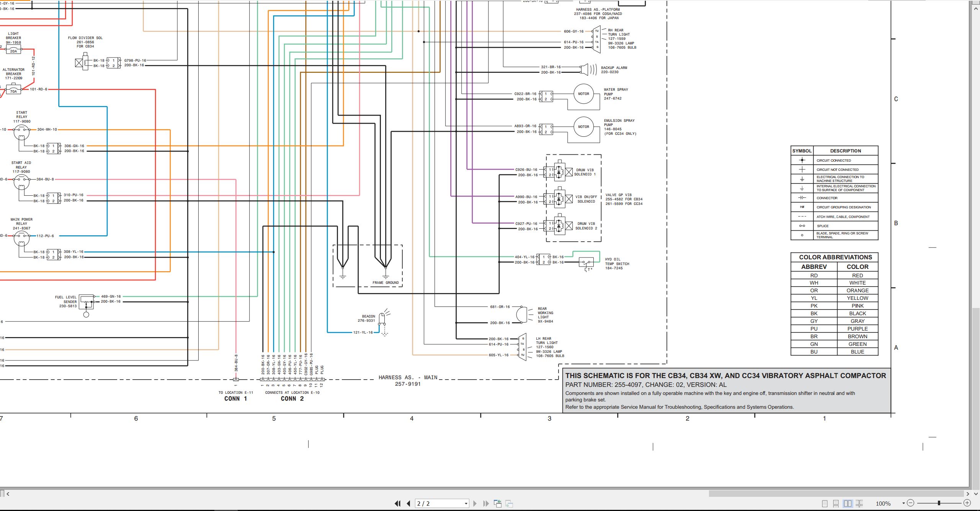Click the PURPLE cell in color table

point(857,329)
